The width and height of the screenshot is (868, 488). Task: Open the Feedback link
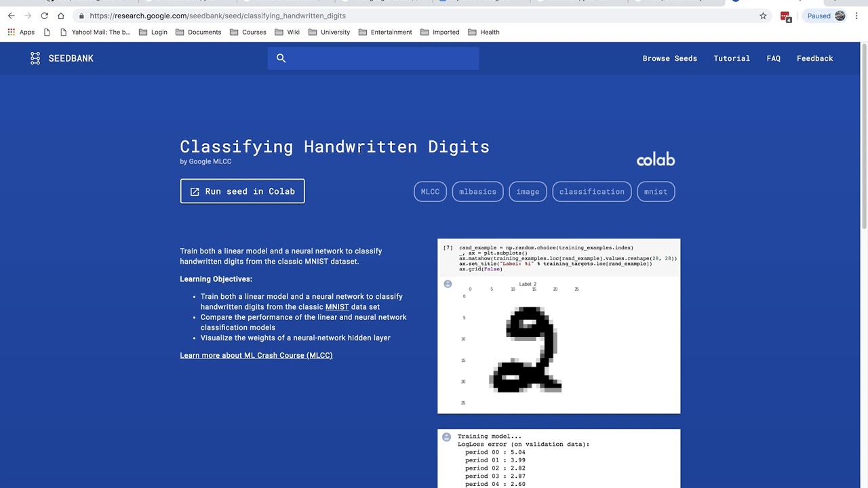click(815, 58)
